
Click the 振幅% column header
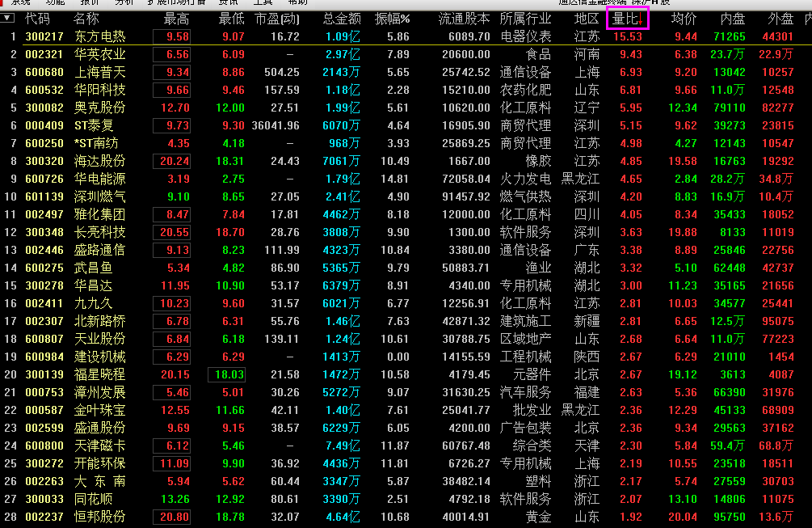click(x=393, y=19)
